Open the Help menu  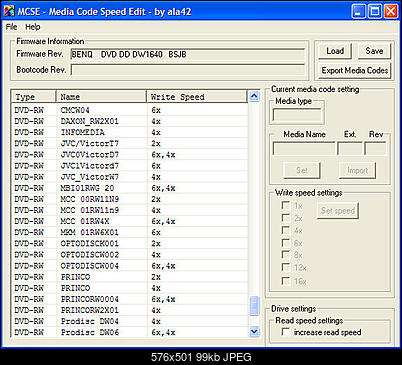click(x=33, y=27)
